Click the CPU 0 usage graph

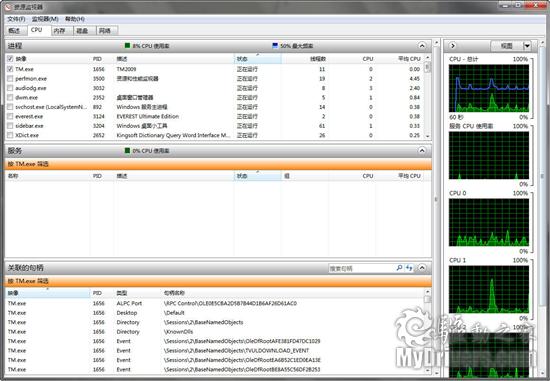[489, 222]
